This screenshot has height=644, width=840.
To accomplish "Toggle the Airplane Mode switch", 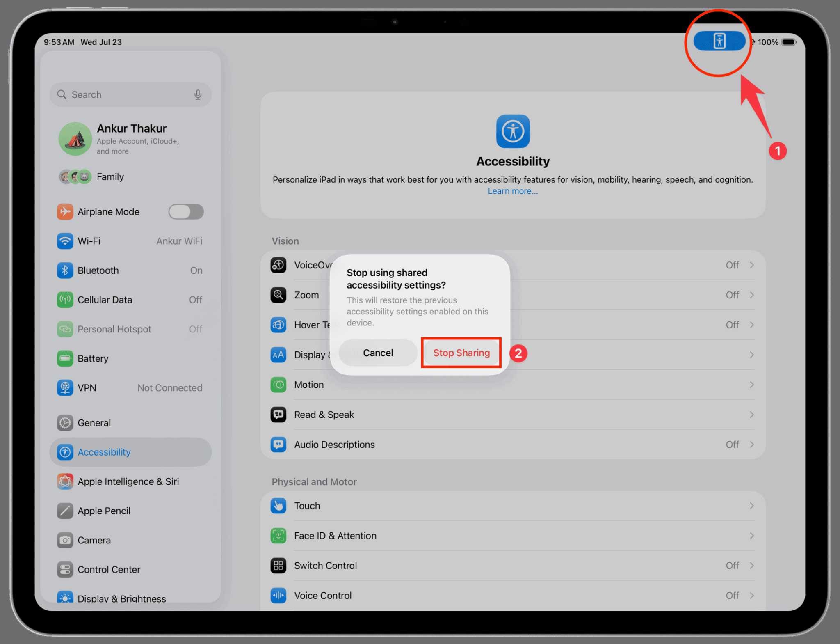I will (x=186, y=212).
